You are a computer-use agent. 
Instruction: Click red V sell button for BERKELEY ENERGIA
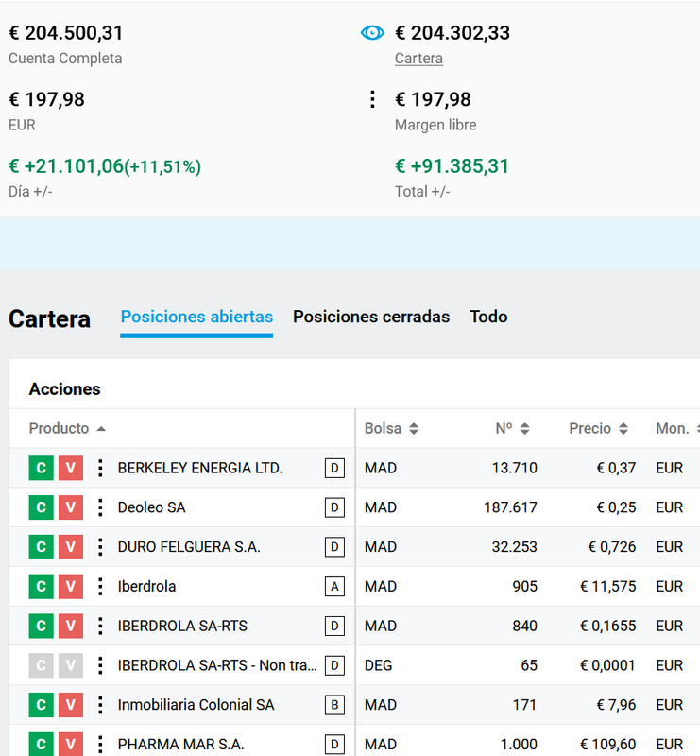(71, 468)
